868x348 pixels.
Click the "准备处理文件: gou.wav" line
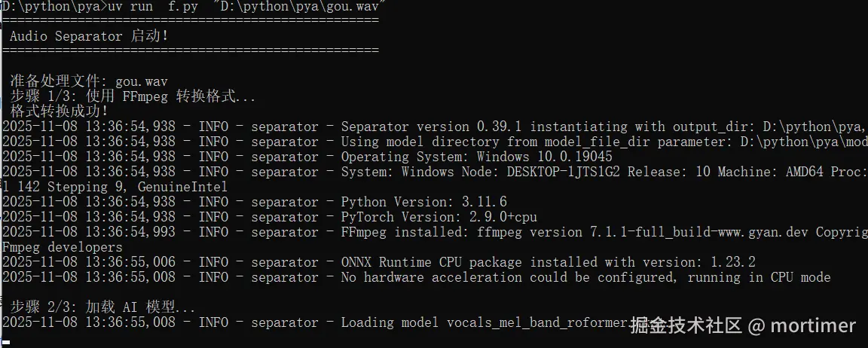tap(89, 81)
